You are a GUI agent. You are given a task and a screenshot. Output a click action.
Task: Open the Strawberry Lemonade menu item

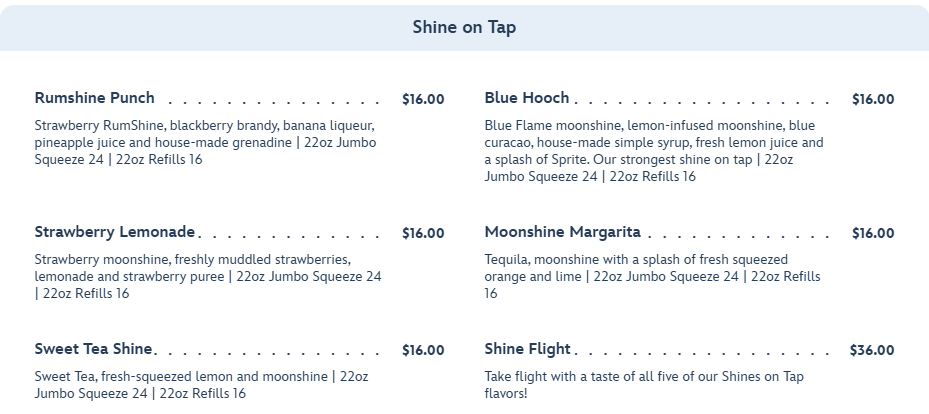pyautogui.click(x=115, y=232)
